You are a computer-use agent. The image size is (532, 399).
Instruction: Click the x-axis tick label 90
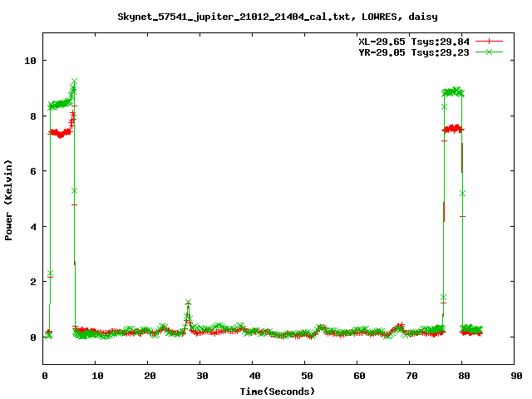[x=516, y=376]
